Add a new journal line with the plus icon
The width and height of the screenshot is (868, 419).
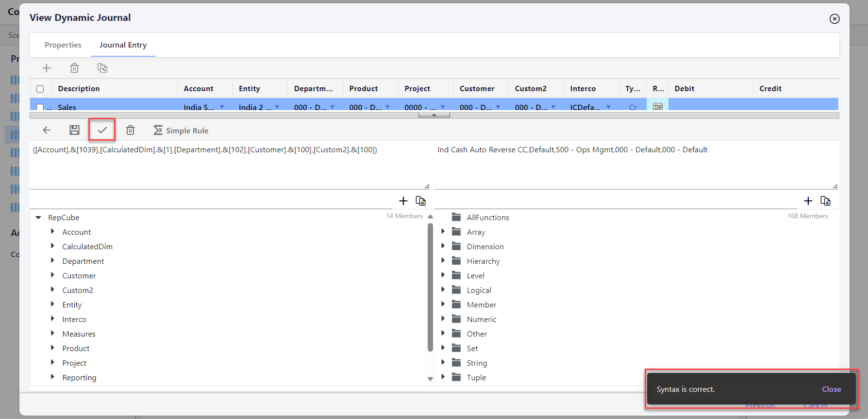pyautogui.click(x=47, y=68)
